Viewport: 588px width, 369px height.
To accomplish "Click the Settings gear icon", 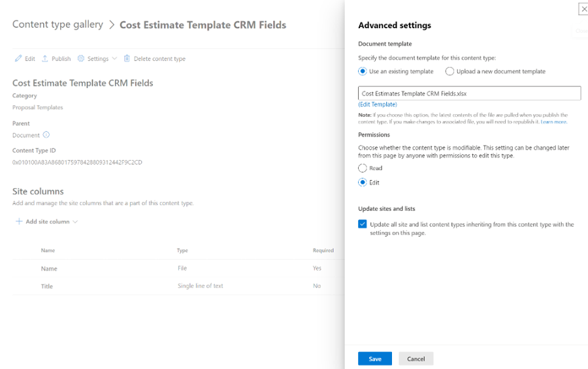I will pos(80,59).
